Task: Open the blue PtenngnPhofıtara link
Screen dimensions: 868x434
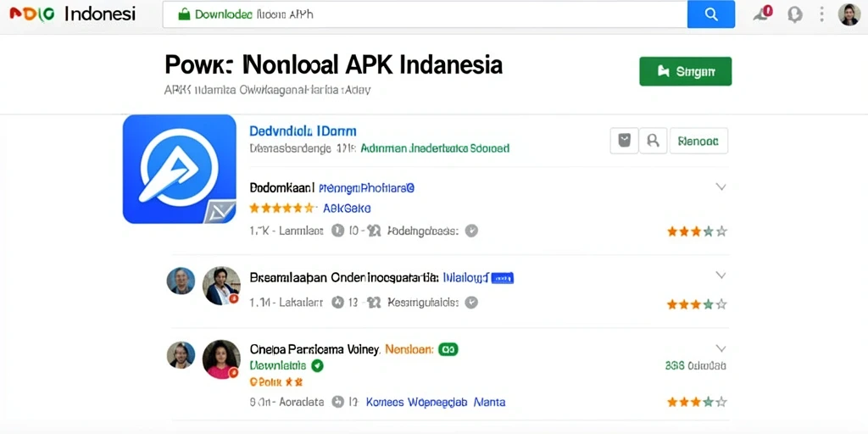Action: tap(366, 188)
